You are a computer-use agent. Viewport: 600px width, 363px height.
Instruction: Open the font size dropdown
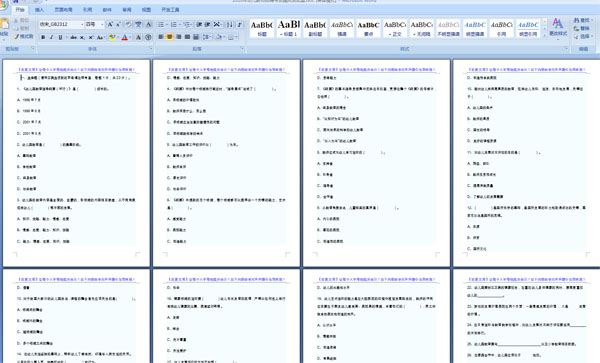[x=102, y=24]
